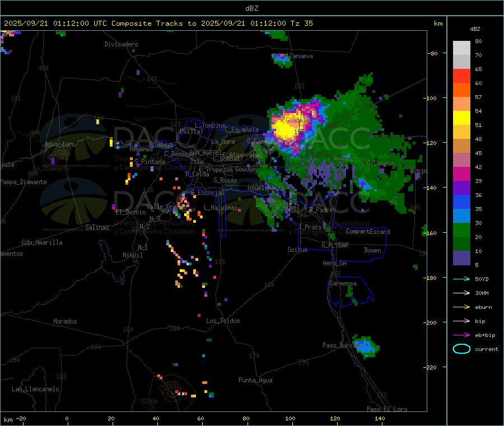Click the Agua_Toro map label

click(60, 144)
